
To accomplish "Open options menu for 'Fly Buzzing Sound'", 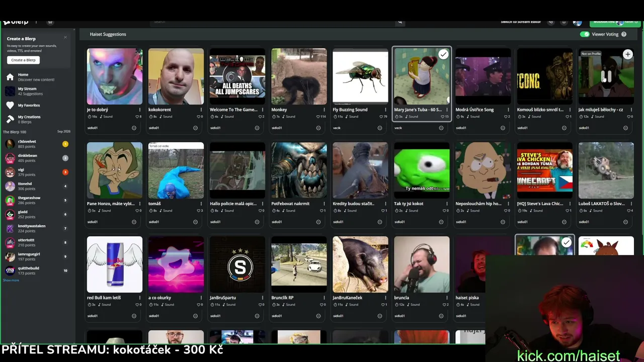I will pos(385,110).
